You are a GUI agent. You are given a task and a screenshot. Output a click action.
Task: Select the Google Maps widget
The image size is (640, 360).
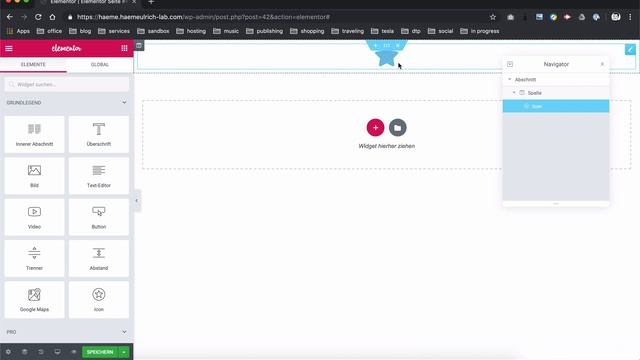(34, 300)
